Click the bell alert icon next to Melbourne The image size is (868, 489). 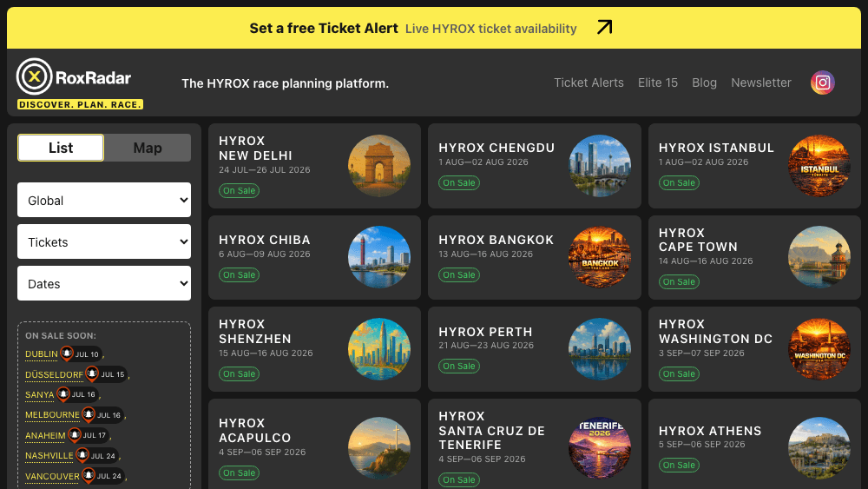[x=89, y=414]
